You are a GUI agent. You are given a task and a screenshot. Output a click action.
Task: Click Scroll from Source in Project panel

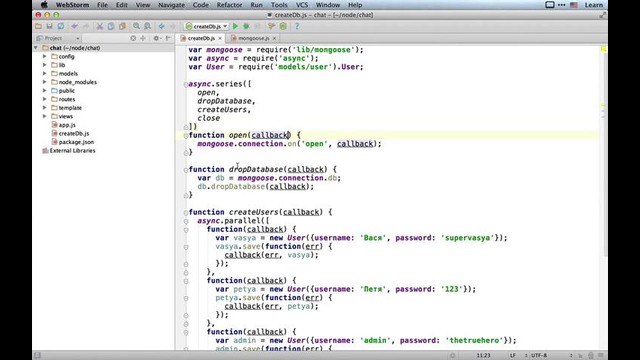click(x=133, y=38)
